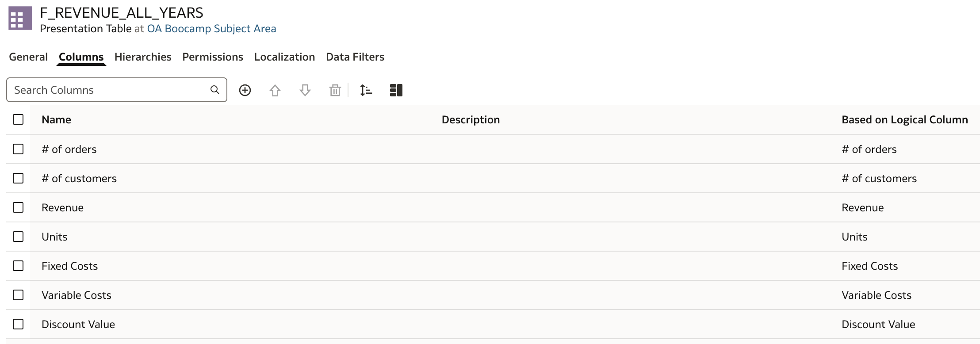This screenshot has height=344, width=980.
Task: Click the add column plus icon
Action: tap(245, 90)
